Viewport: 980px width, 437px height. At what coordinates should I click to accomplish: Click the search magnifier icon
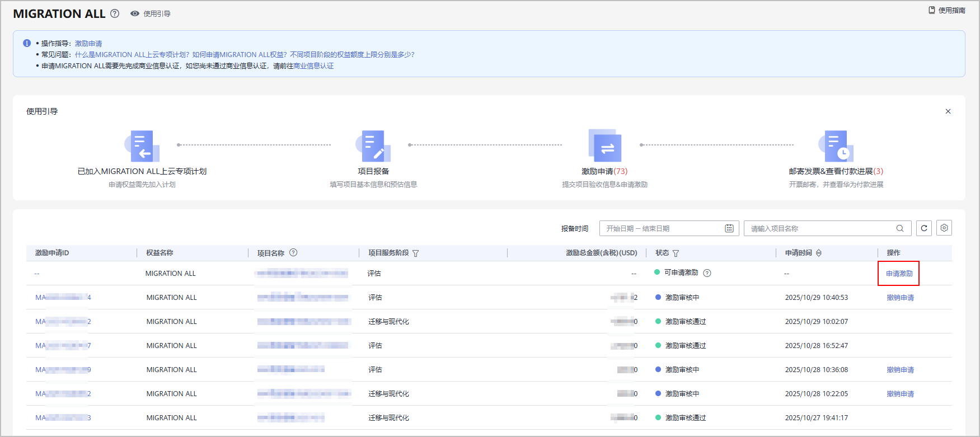900,228
